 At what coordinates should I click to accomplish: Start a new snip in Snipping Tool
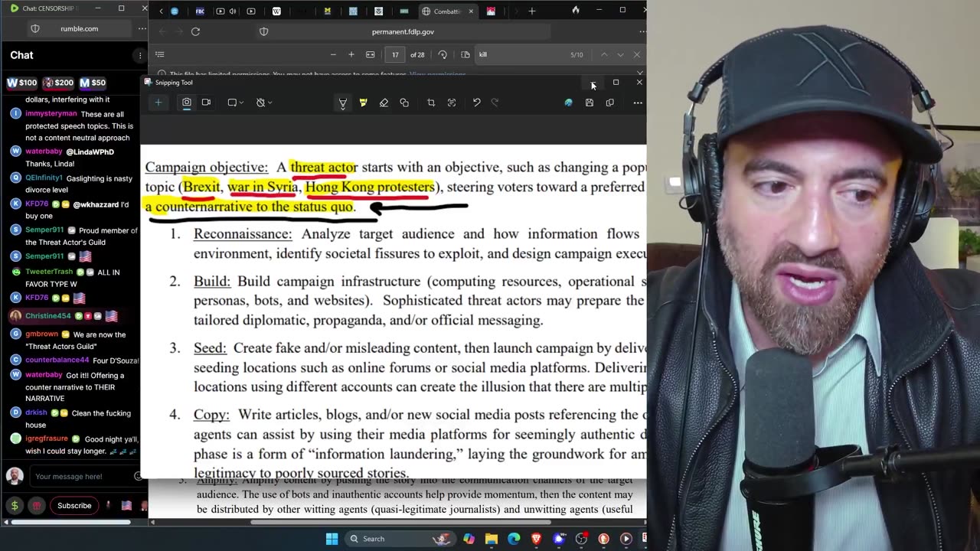[158, 103]
